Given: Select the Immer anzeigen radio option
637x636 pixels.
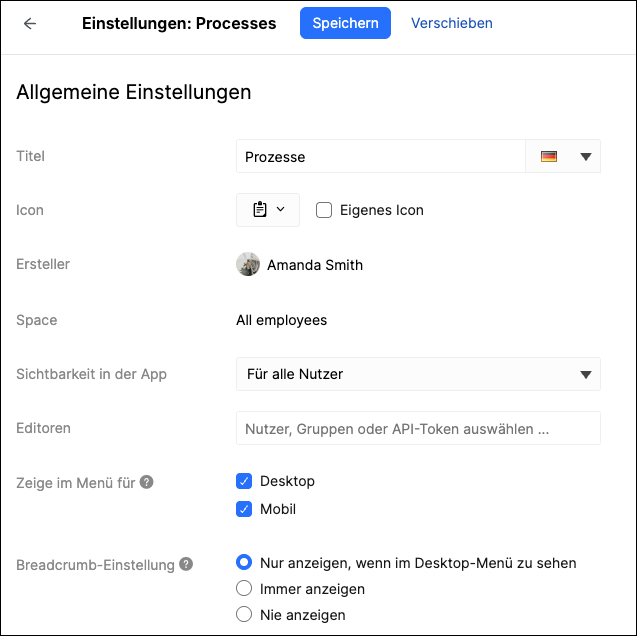Looking at the screenshot, I should (x=244, y=588).
